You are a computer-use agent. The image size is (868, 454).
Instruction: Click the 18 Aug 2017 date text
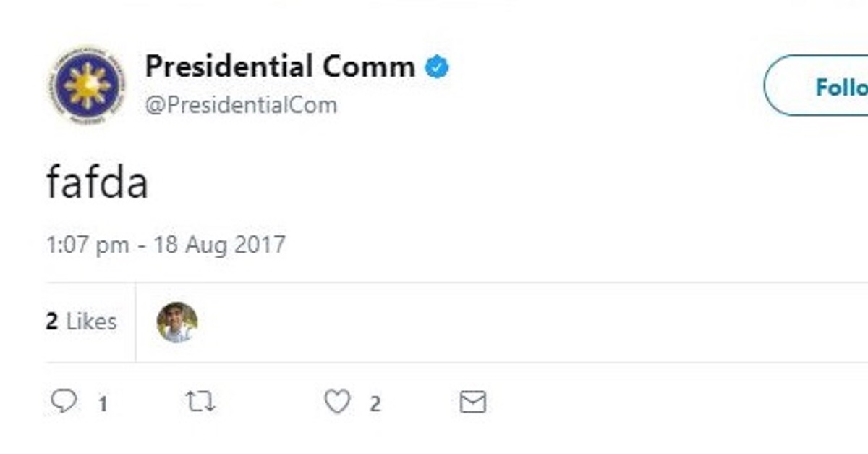(218, 245)
